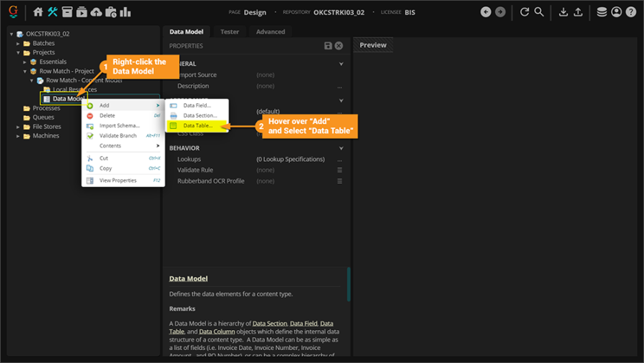Image resolution: width=644 pixels, height=363 pixels.
Task: Open the cloud upload icon in toolbar
Action: pyautogui.click(x=96, y=12)
